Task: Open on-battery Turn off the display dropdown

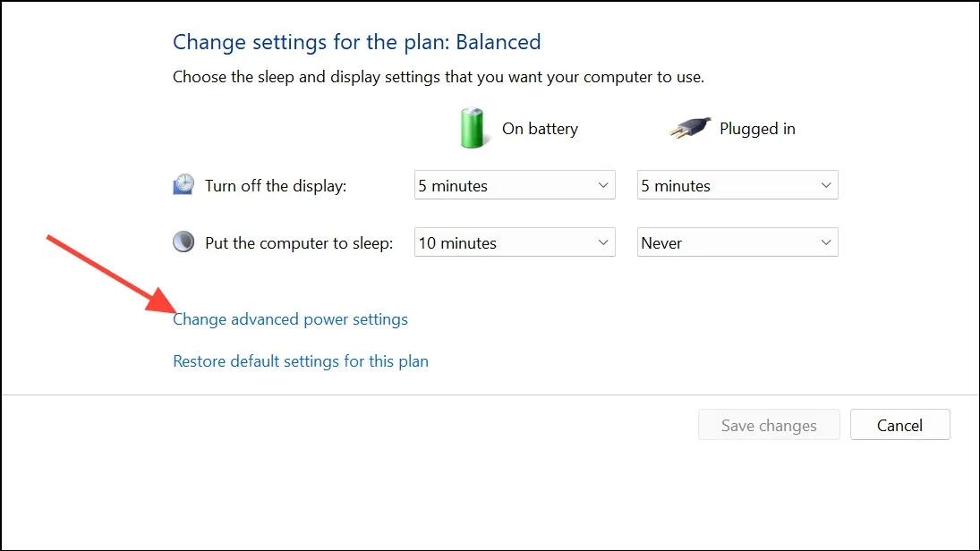Action: coord(515,185)
